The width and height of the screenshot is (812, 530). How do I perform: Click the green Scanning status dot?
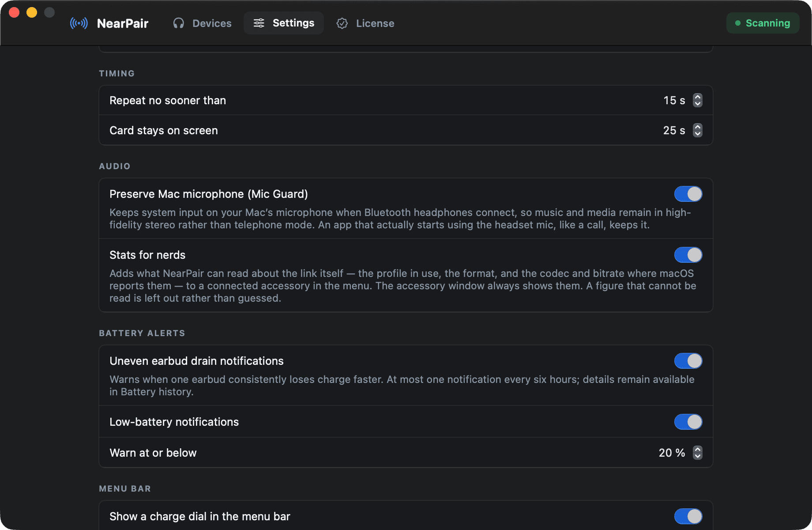[x=738, y=23]
